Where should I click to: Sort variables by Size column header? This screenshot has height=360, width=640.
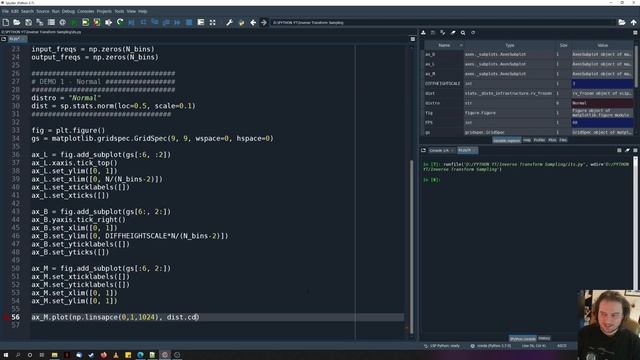click(563, 45)
